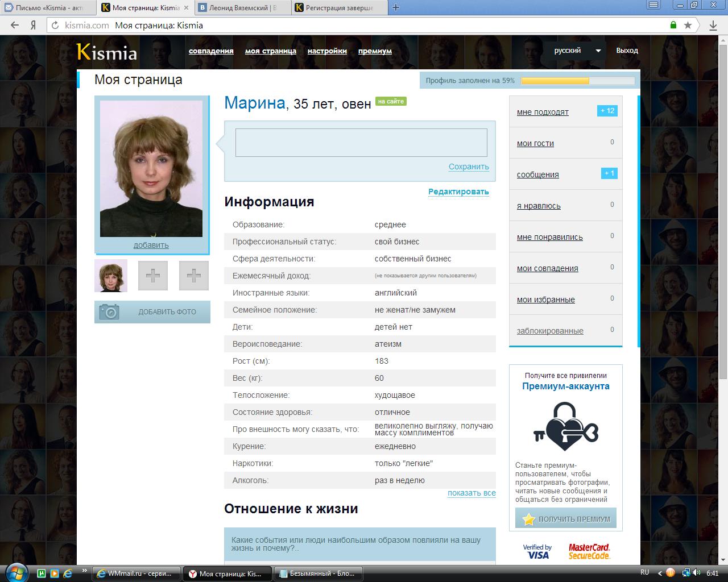Open совпадения in the top menu
The width and height of the screenshot is (728, 582).
point(211,51)
